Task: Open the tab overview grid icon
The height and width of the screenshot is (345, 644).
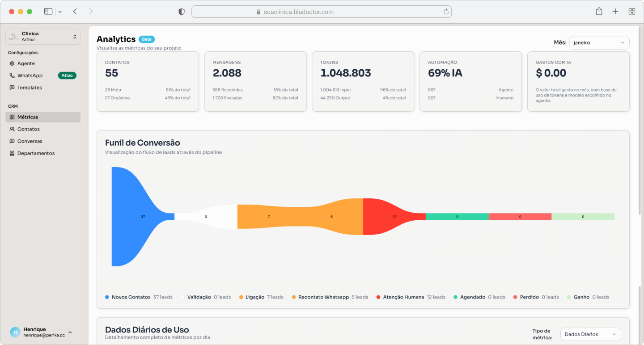Action: [x=632, y=12]
